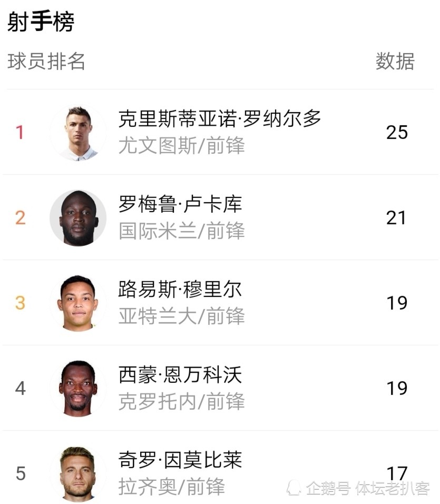This screenshot has width=440, height=504.
Task: Click the 射手榜 heading
Action: click(41, 22)
